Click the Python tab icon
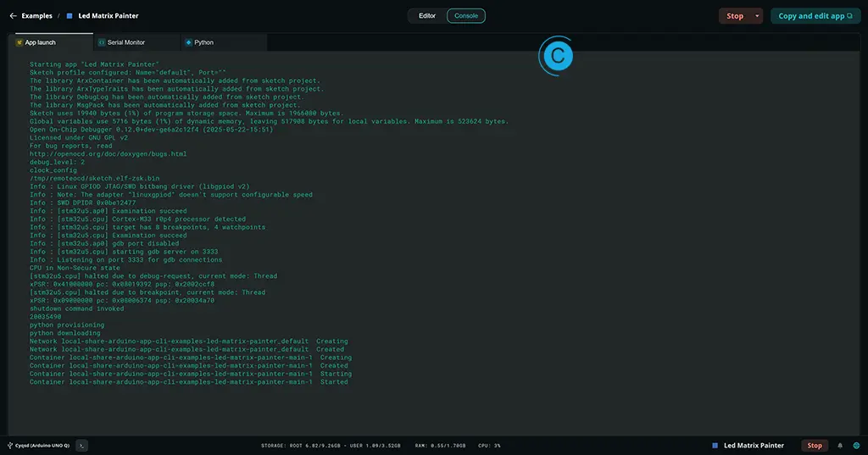Image resolution: width=868 pixels, height=455 pixels. pyautogui.click(x=188, y=42)
